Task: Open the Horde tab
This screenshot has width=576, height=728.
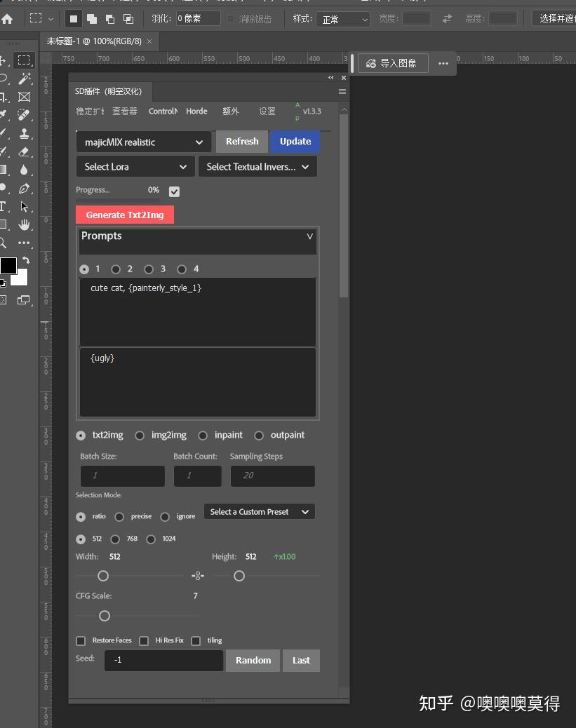Action: tap(196, 111)
